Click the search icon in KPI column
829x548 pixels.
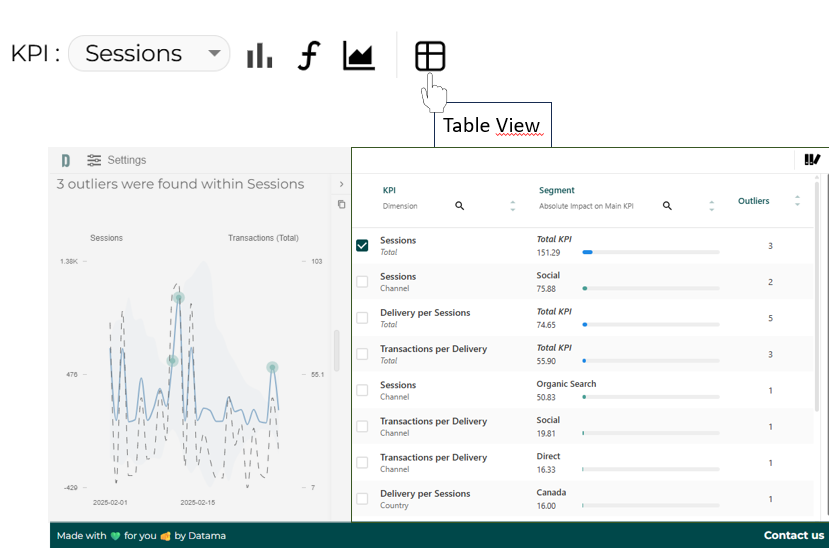pos(459,206)
